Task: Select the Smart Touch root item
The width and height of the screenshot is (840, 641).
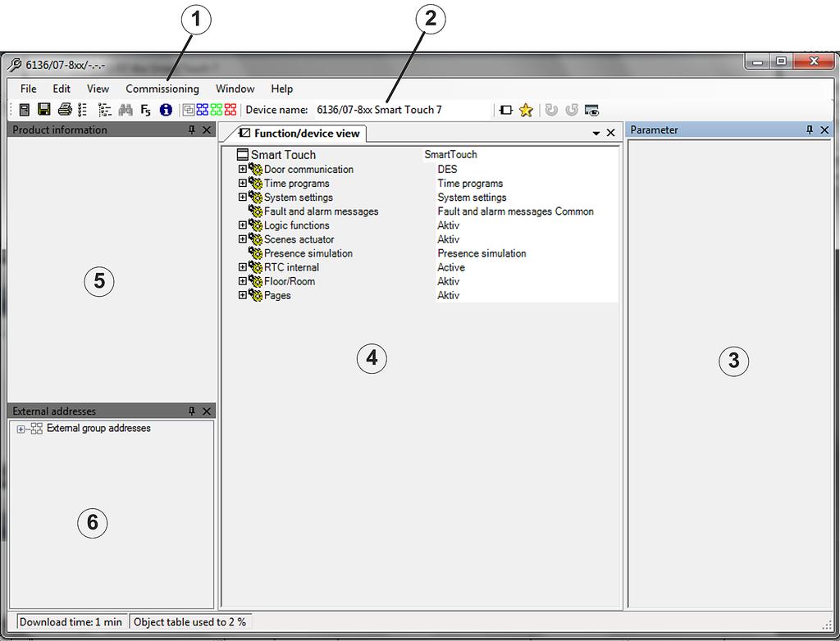Action: tap(283, 155)
